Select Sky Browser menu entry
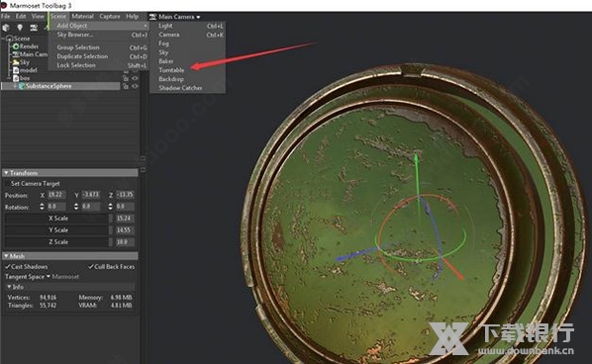592x364 pixels. (99, 35)
